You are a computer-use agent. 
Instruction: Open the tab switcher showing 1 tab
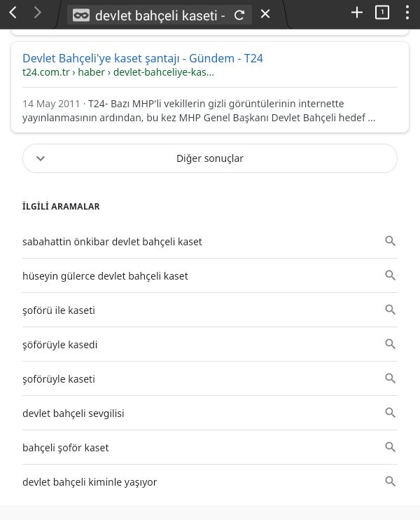click(382, 13)
